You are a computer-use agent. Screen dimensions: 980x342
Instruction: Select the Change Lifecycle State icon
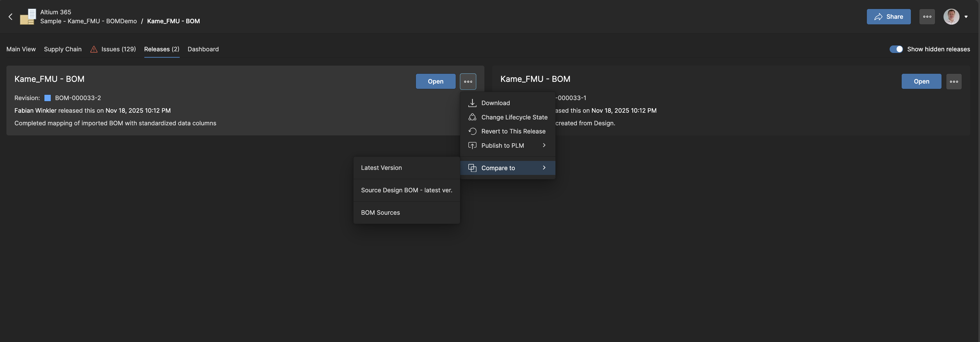(472, 117)
